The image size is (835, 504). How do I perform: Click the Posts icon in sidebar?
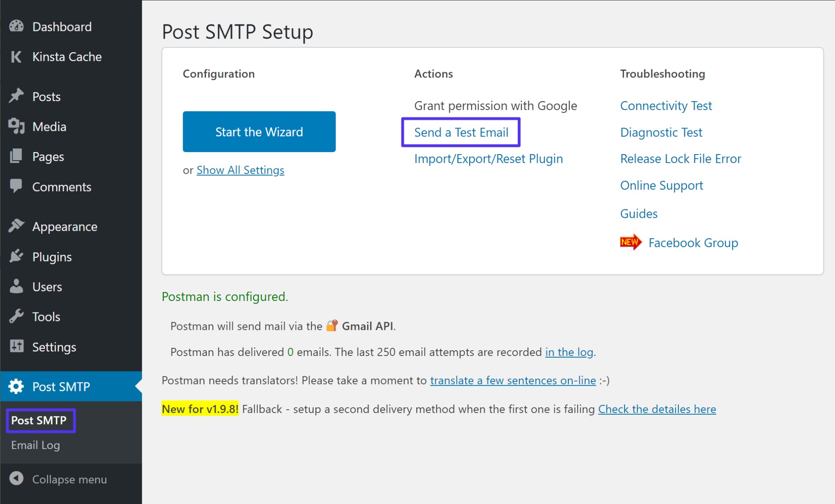(15, 96)
